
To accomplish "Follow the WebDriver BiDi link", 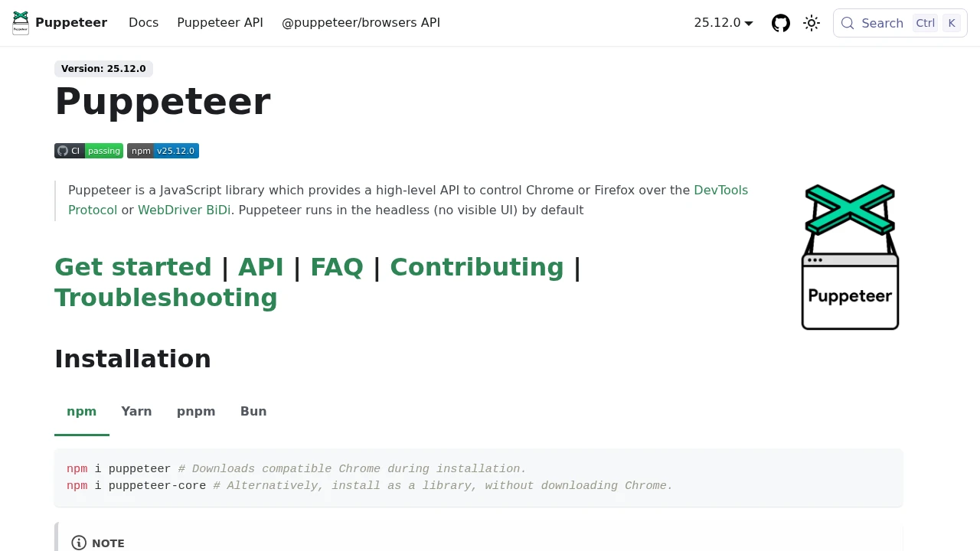I will [x=184, y=210].
